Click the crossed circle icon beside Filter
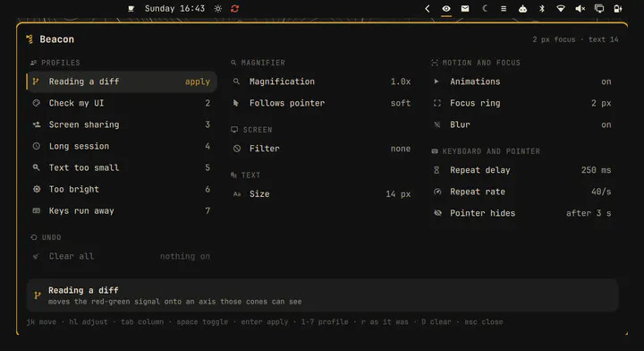 coord(237,149)
